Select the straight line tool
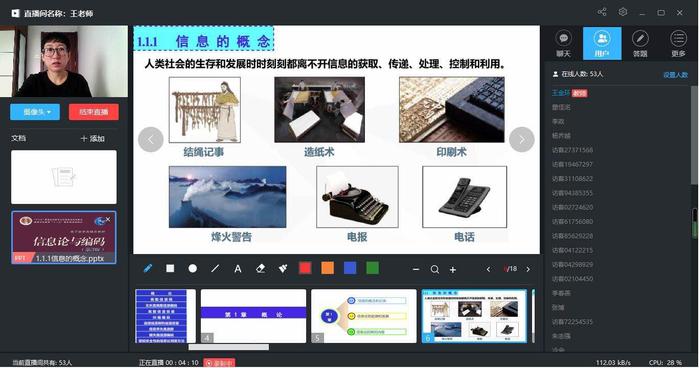Viewport: 699px width, 368px height. coord(215,269)
